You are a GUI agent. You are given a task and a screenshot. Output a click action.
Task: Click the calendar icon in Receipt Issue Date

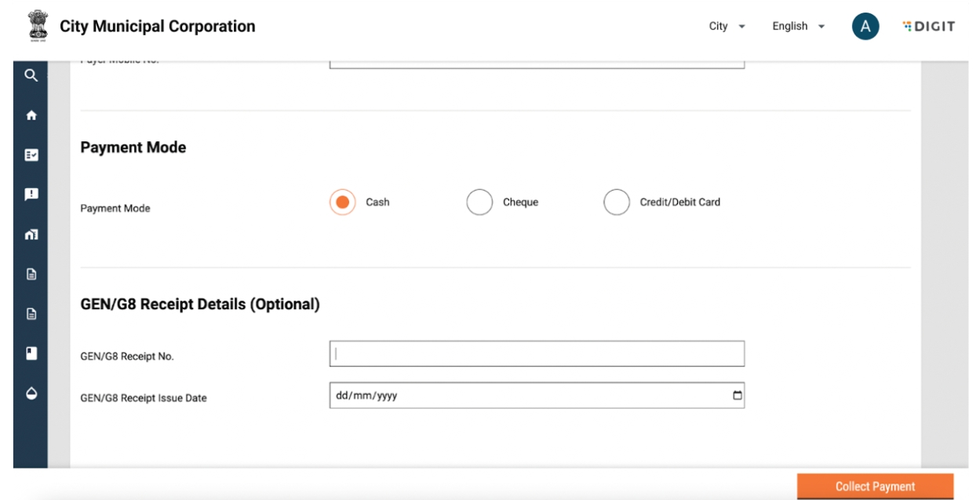click(736, 396)
